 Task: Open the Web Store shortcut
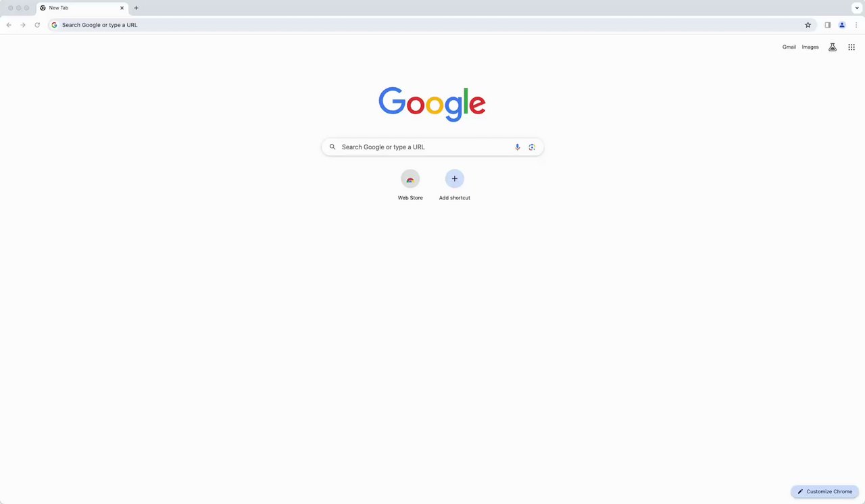coord(410,185)
